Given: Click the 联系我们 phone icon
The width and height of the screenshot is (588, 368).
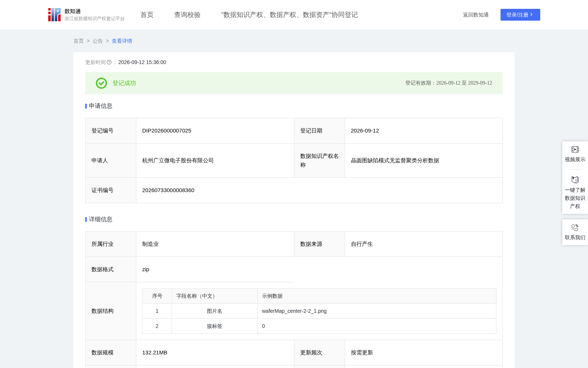Looking at the screenshot, I should pyautogui.click(x=575, y=227).
